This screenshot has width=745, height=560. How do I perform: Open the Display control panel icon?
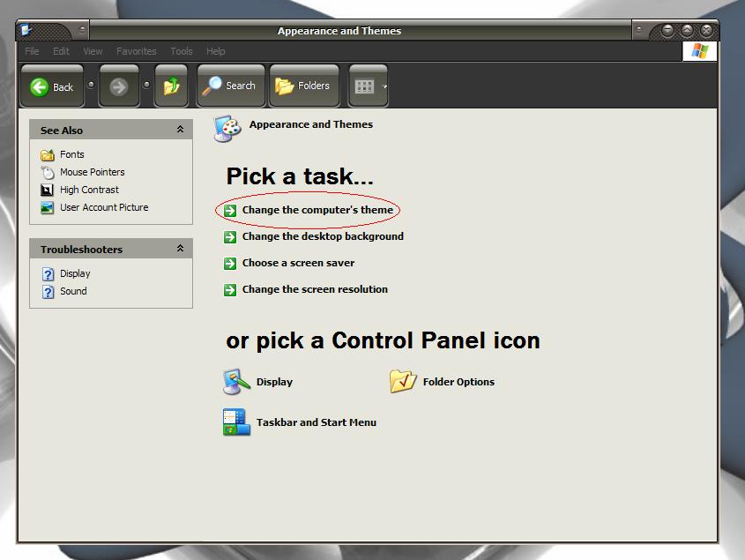236,382
